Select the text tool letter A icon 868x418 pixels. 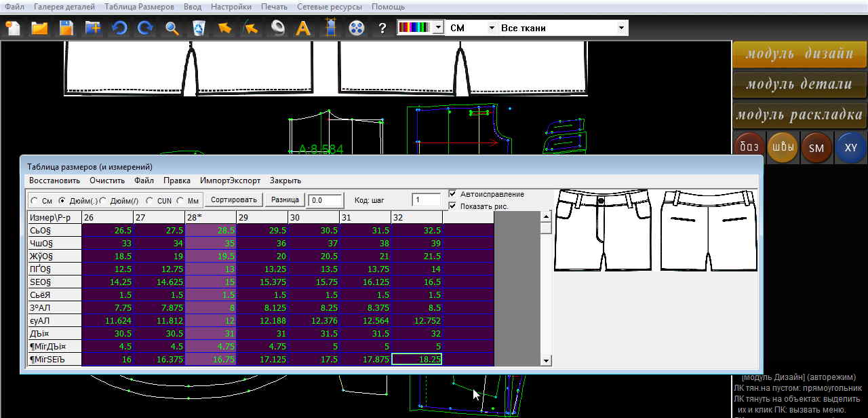tap(303, 28)
